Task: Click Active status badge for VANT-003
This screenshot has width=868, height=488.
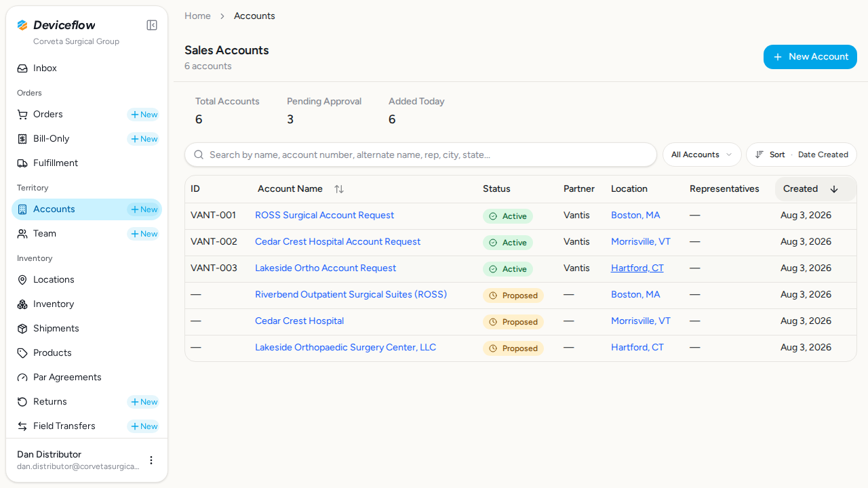Action: [508, 269]
